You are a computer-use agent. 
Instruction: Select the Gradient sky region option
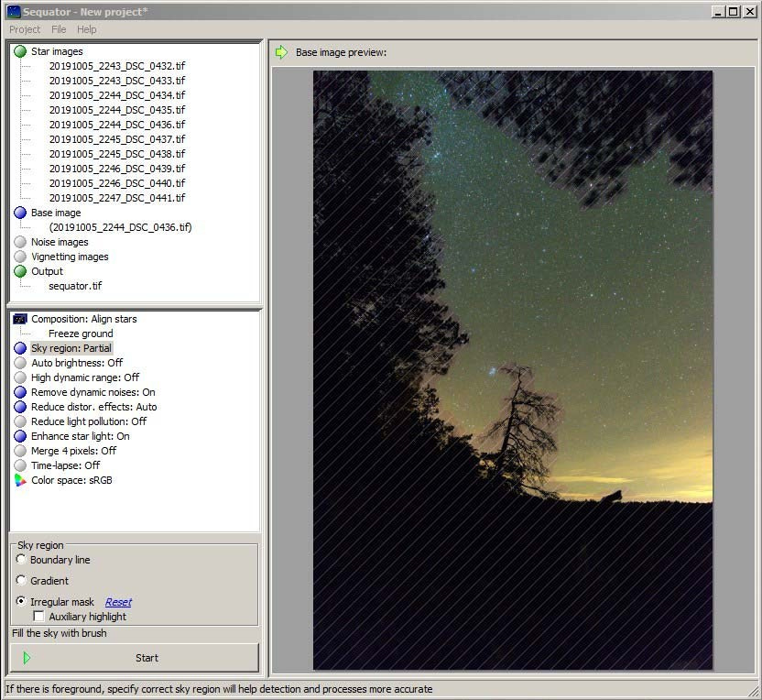21,581
